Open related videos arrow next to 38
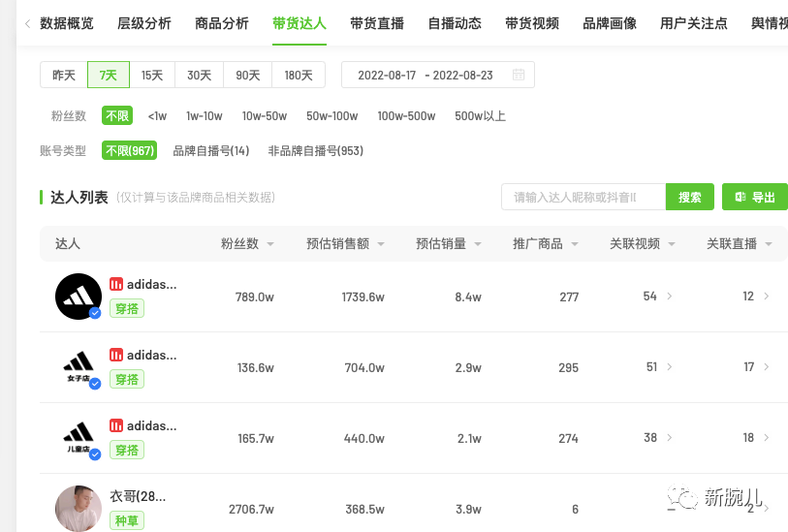Screen dimensions: 788x532 point(670,438)
